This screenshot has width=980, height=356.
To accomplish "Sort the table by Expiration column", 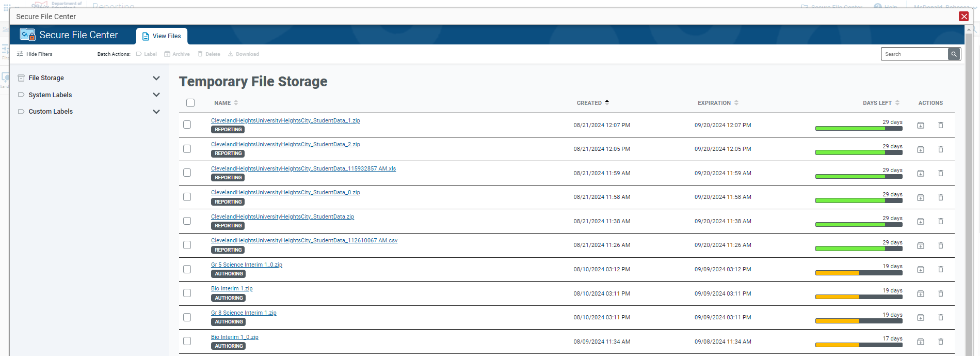I will click(718, 103).
